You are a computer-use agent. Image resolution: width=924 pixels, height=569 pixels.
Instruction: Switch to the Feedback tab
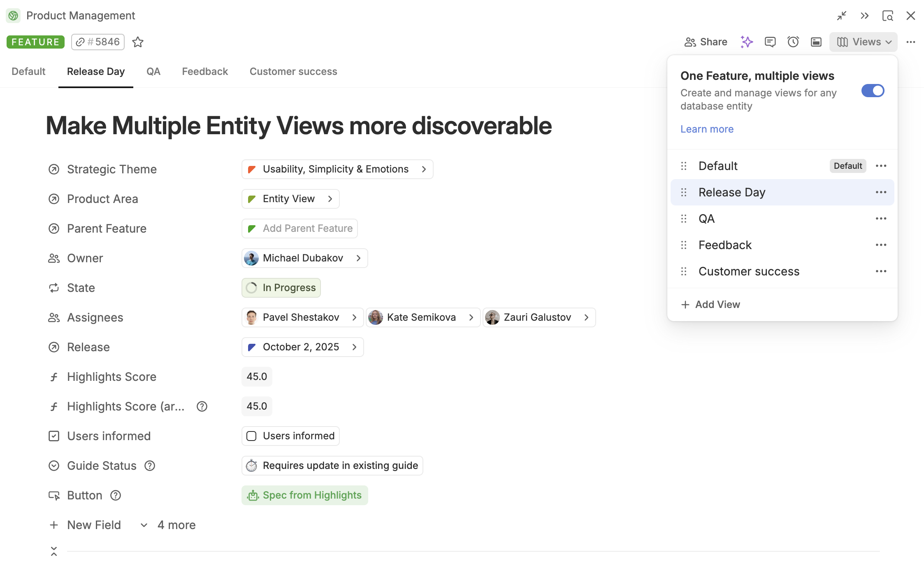(205, 72)
